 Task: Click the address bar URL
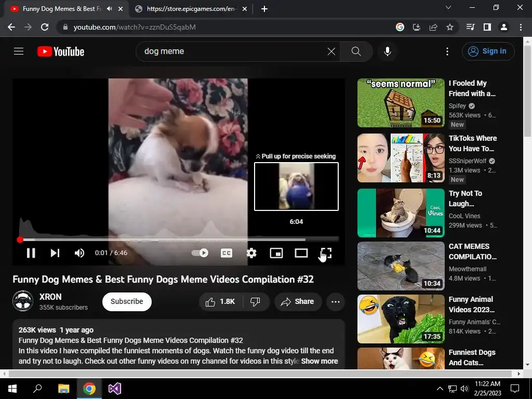135,27
